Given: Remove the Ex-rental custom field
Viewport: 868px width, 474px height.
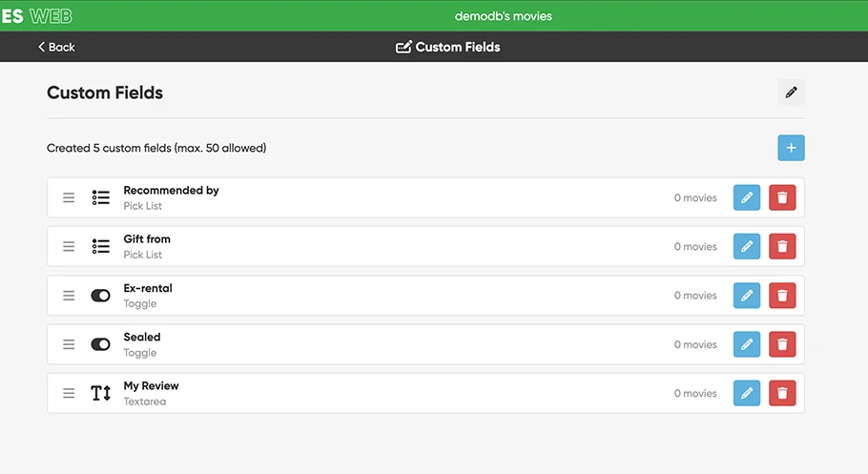Looking at the screenshot, I should [x=782, y=296].
